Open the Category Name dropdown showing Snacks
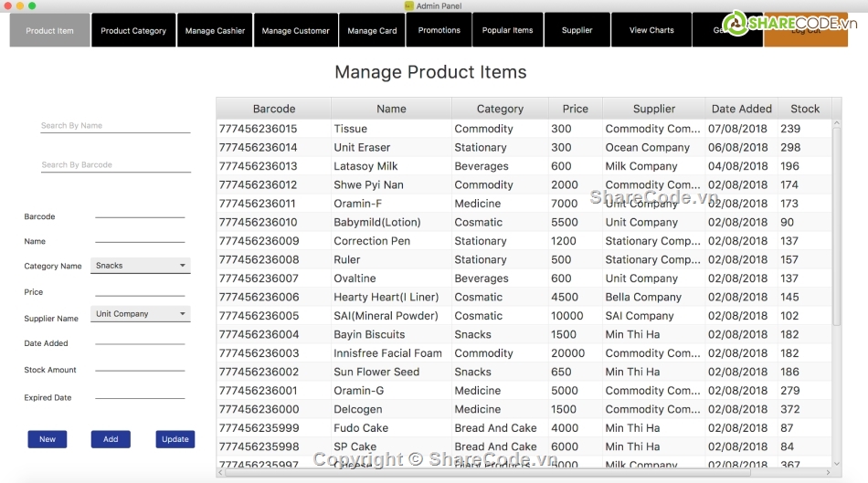The height and width of the screenshot is (483, 868). (x=141, y=266)
